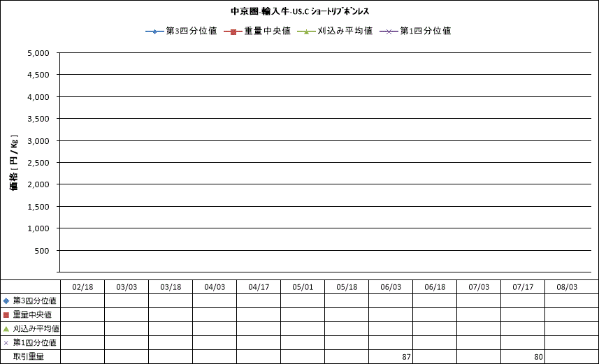Click the 取引重量 value 80 under 07/17
The width and height of the screenshot is (599, 364).
(539, 357)
